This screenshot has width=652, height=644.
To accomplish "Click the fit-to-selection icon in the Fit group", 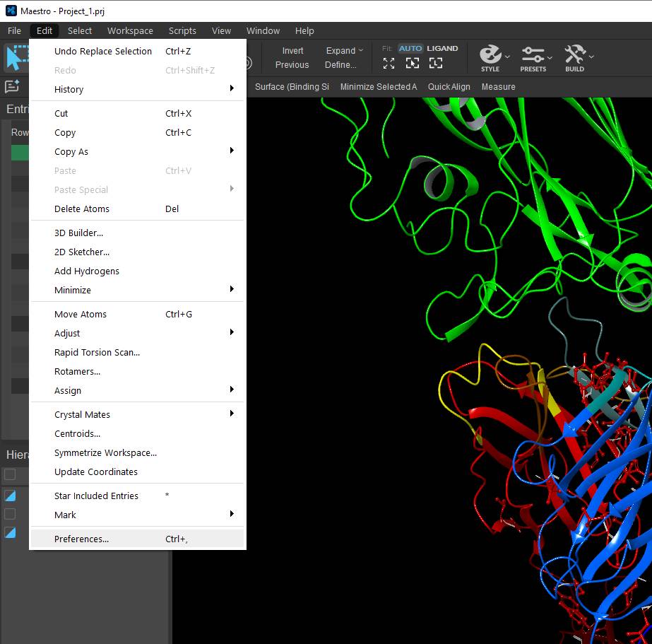I will 413,63.
